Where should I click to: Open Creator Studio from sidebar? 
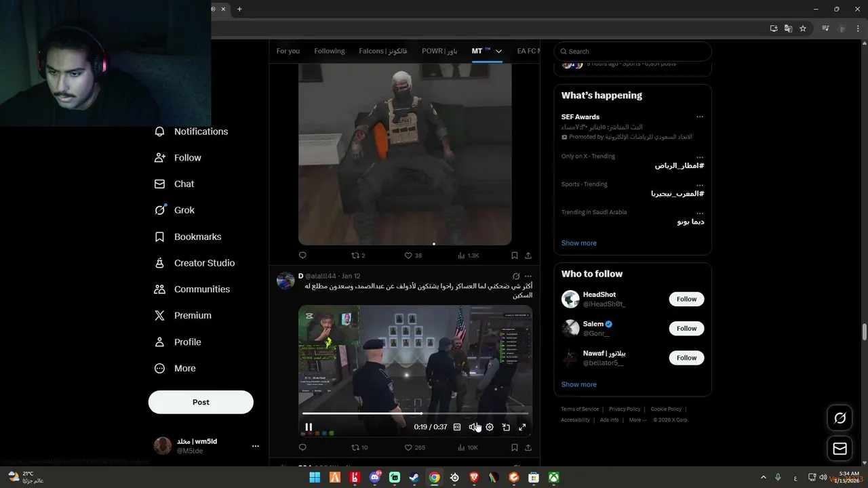(195, 263)
